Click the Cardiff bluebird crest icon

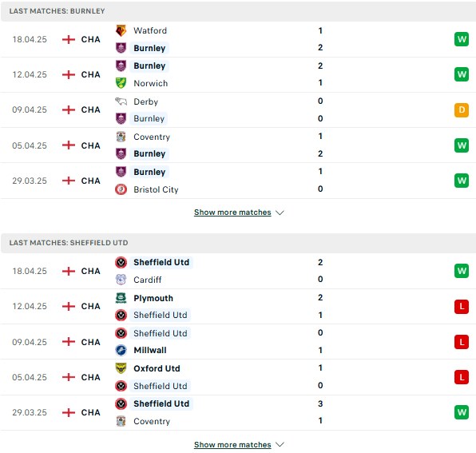pos(121,280)
